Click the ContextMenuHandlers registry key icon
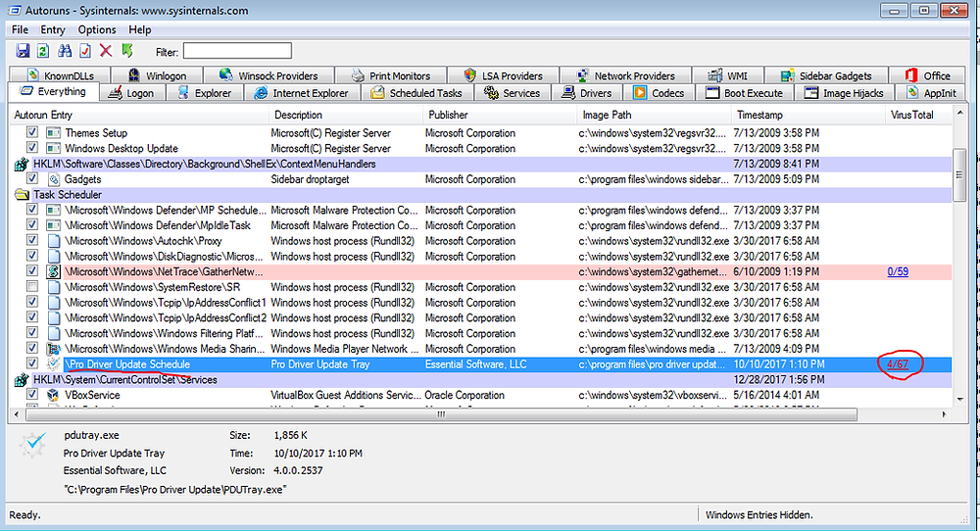 pos(22,165)
